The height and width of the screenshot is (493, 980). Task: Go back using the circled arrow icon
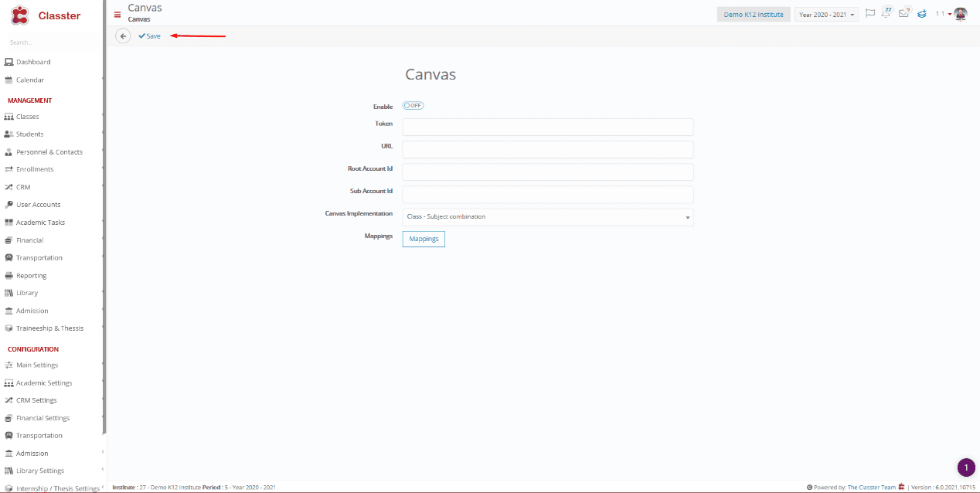123,36
